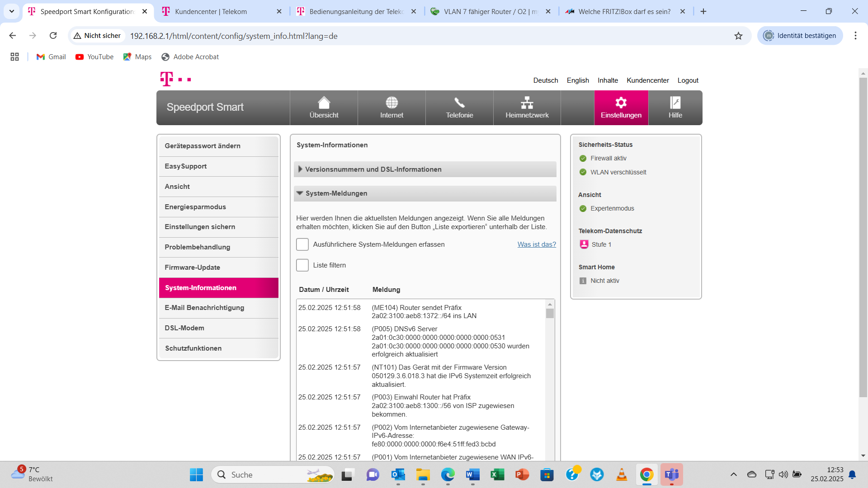The width and height of the screenshot is (868, 488).
Task: Open the Telefonie phone tab
Action: click(x=459, y=108)
